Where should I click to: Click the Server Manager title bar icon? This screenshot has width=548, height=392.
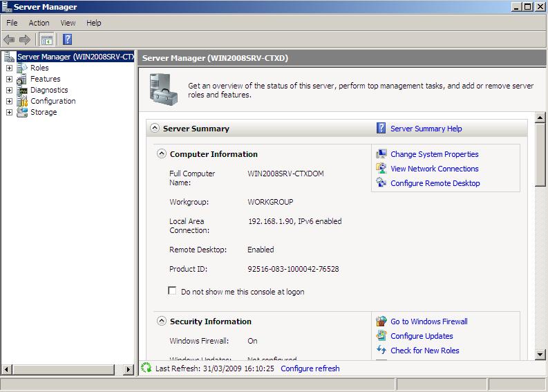coord(7,7)
